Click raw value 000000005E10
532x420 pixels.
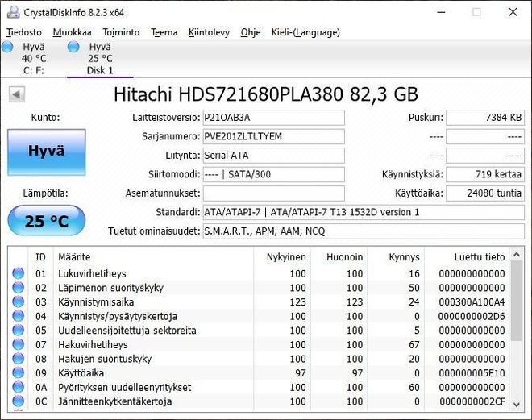[x=472, y=373]
